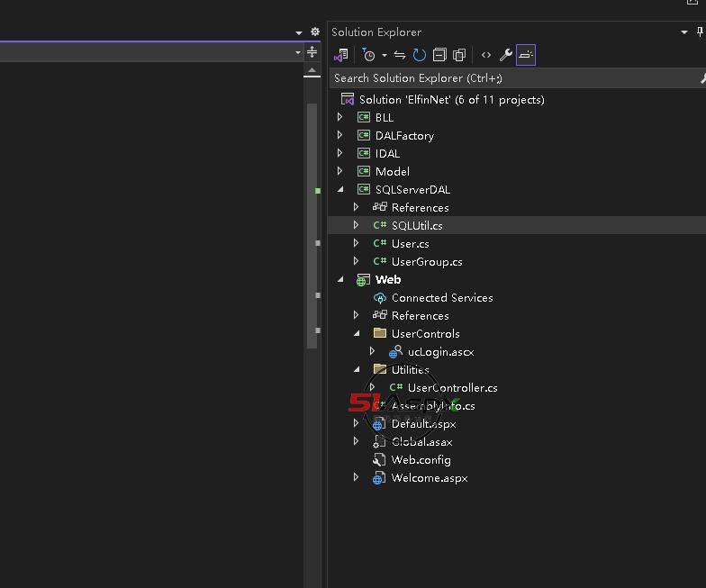Open the Pending Changes Filter dropdown arrow
This screenshot has width=706, height=588.
tap(384, 56)
